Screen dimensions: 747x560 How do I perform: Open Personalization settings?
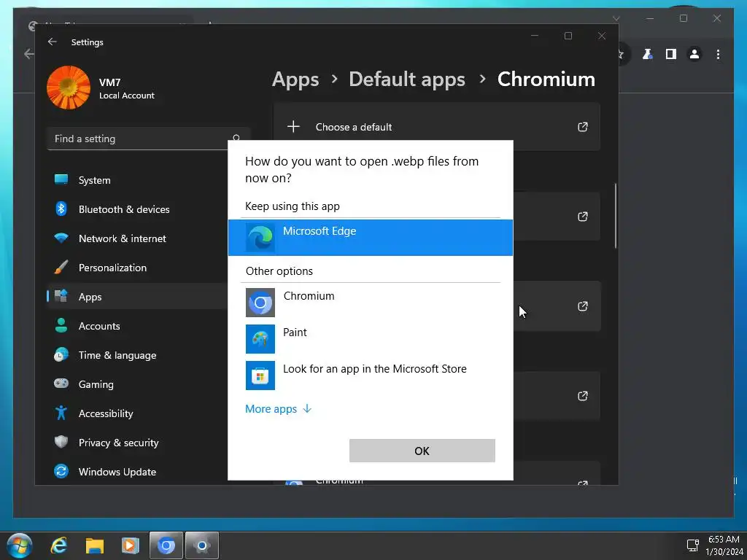137,268
